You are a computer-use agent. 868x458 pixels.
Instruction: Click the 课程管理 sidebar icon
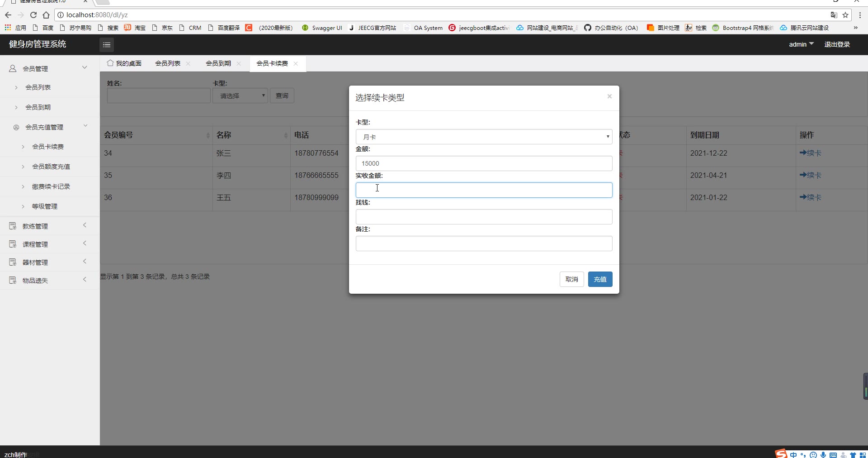[13, 244]
